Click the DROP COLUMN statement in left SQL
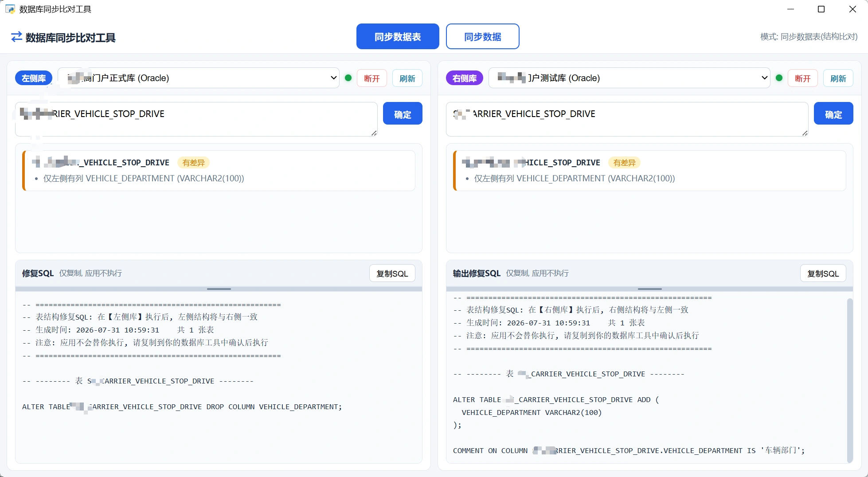Image resolution: width=868 pixels, height=477 pixels. (x=182, y=407)
